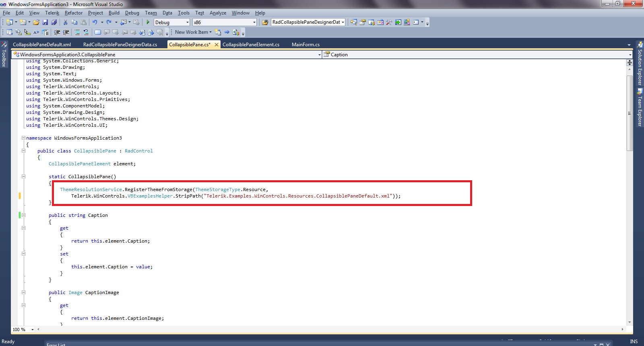Image resolution: width=644 pixels, height=346 pixels.
Task: Open the Build menu
Action: click(114, 13)
